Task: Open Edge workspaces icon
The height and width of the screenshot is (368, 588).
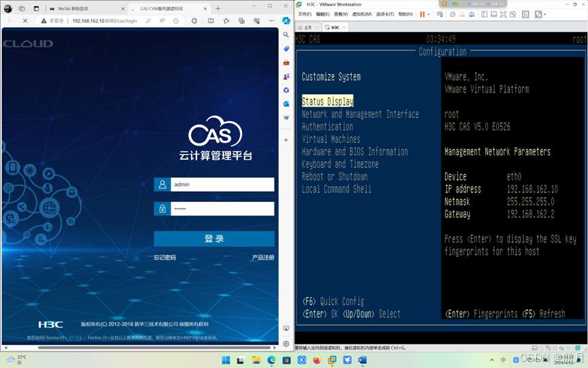Action: [x=22, y=8]
